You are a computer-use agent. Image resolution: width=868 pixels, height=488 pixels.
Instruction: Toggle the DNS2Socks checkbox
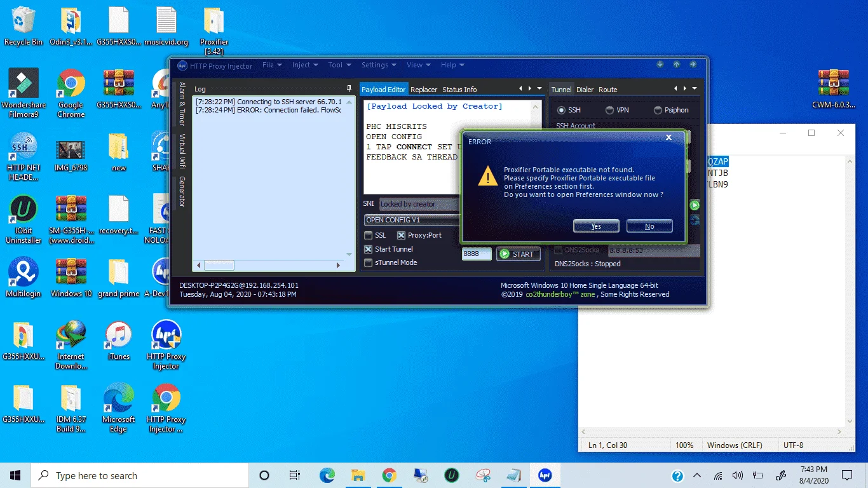pyautogui.click(x=559, y=250)
